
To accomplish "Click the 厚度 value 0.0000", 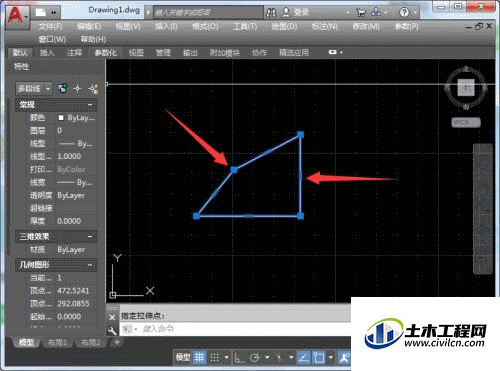I will tap(69, 221).
